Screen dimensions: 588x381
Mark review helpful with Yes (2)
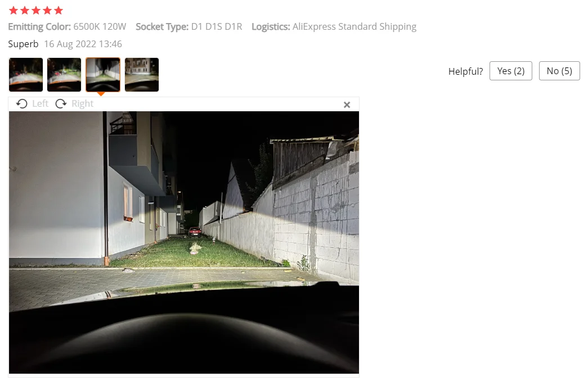(x=511, y=71)
